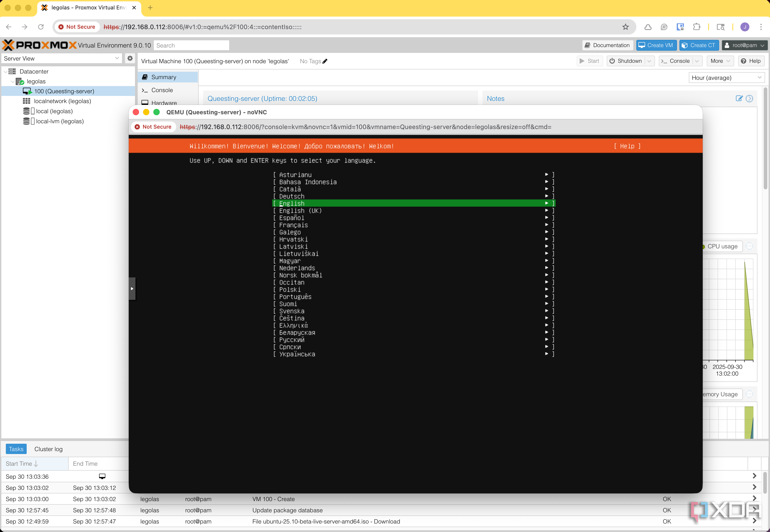Image resolution: width=770 pixels, height=532 pixels.
Task: Select the Summary menu item
Action: pyautogui.click(x=168, y=77)
